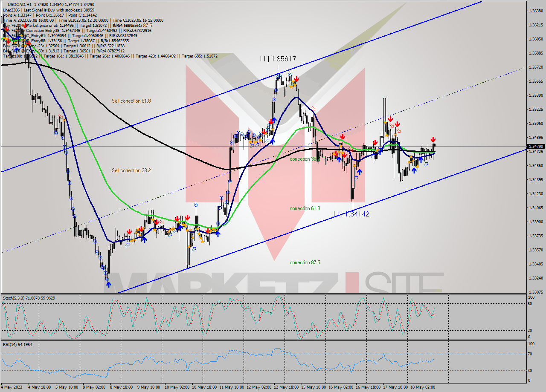
Task: Click 1.34560 on the price scale
Action: click(536, 165)
